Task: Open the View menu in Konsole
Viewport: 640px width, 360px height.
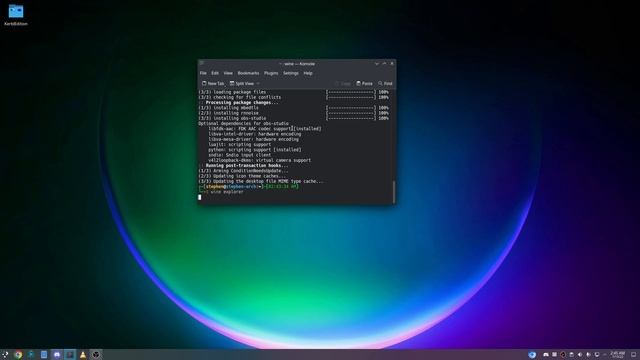Action: (x=228, y=73)
